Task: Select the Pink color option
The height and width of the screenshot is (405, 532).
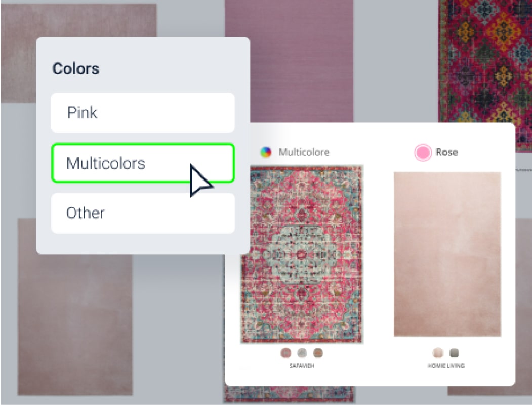Action: (x=143, y=113)
